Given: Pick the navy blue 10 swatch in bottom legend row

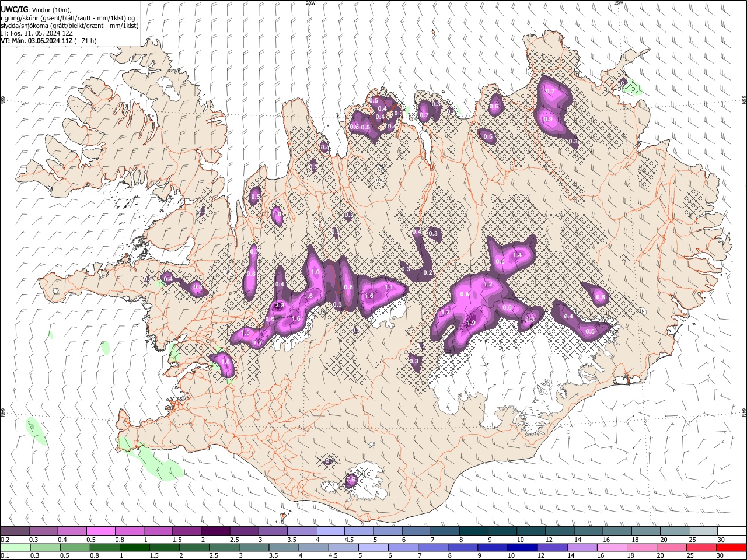Looking at the screenshot, I should pos(521,547).
